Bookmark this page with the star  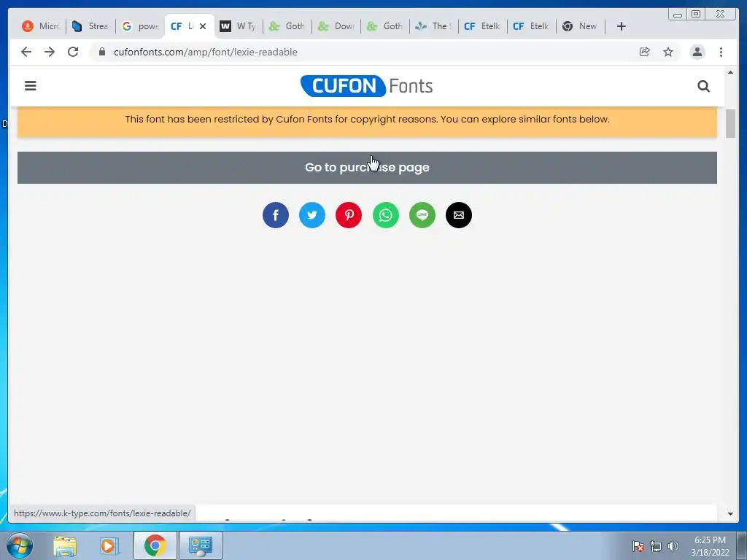[668, 52]
